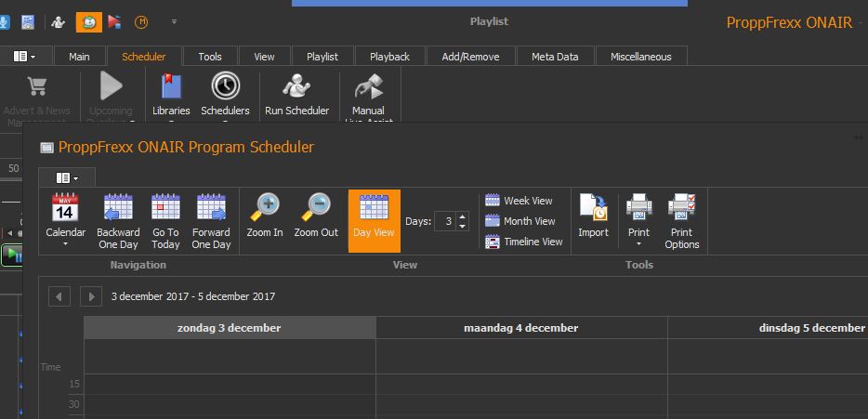Click the microphone quick-access icon

coord(4,22)
